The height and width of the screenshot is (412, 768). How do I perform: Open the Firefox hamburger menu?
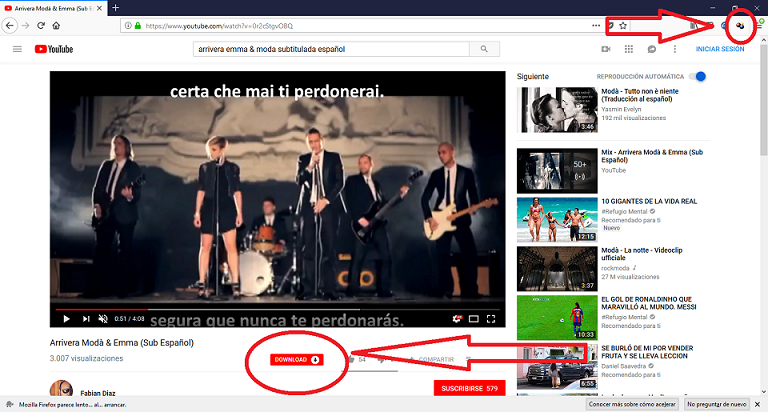(x=760, y=25)
